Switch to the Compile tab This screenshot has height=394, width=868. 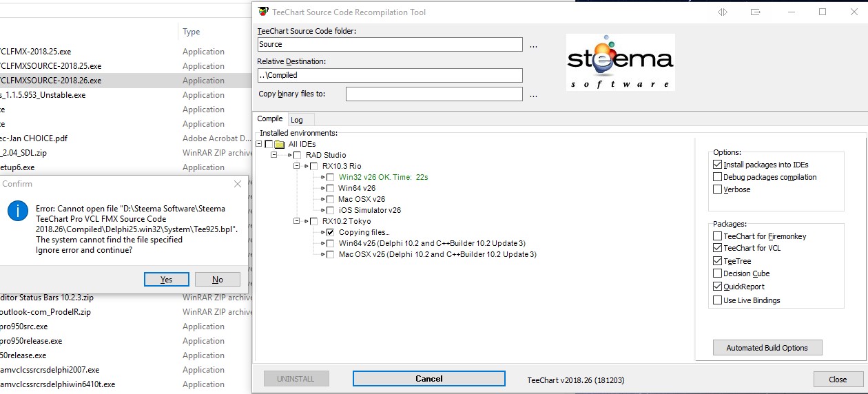point(270,118)
